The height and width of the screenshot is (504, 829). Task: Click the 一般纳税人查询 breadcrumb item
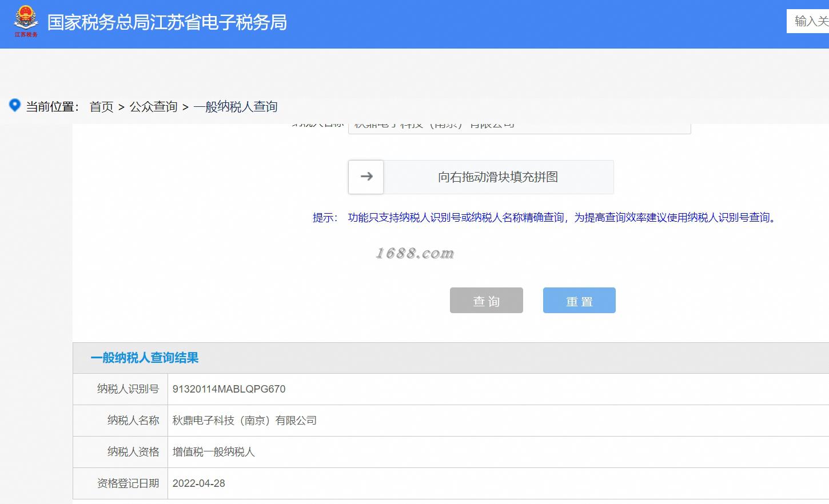(x=236, y=107)
